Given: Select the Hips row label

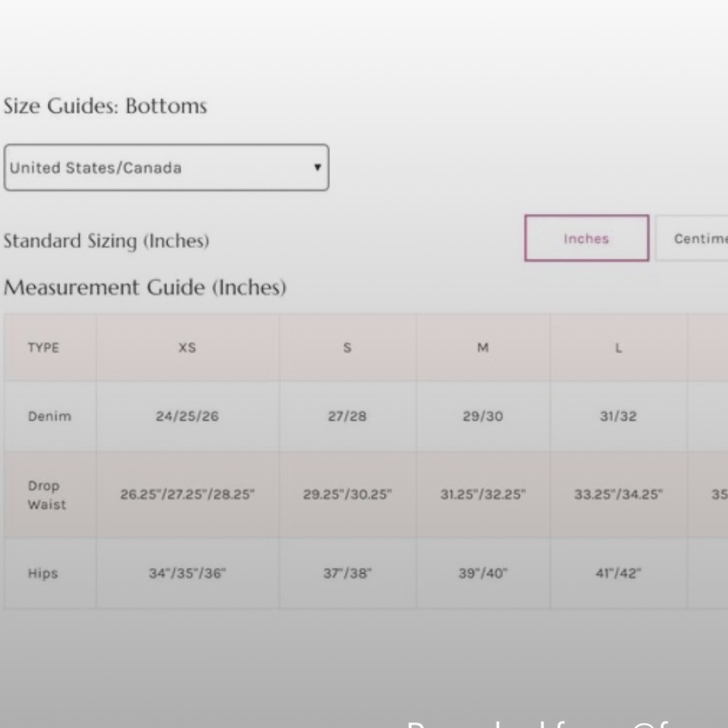Looking at the screenshot, I should click(x=43, y=574).
